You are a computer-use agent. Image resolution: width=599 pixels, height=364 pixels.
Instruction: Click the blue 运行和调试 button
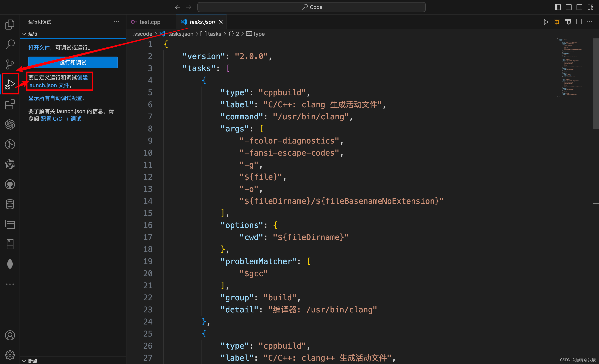(73, 62)
